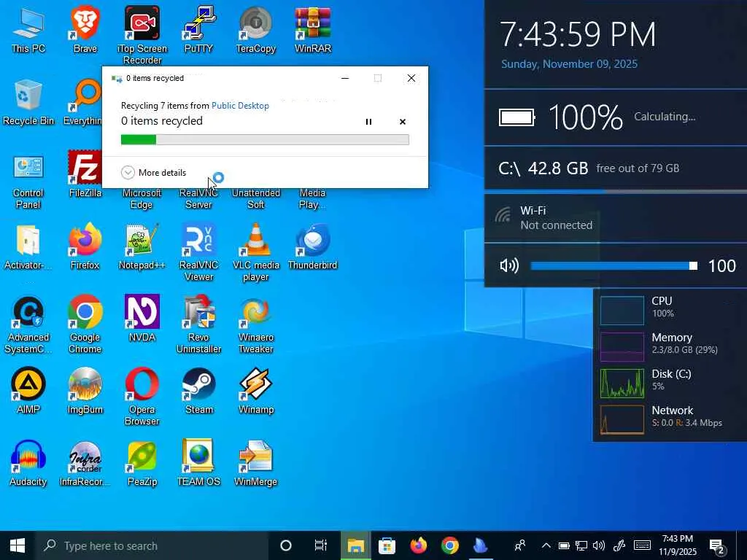
Task: Select the TEAM OS icon
Action: coord(198,463)
